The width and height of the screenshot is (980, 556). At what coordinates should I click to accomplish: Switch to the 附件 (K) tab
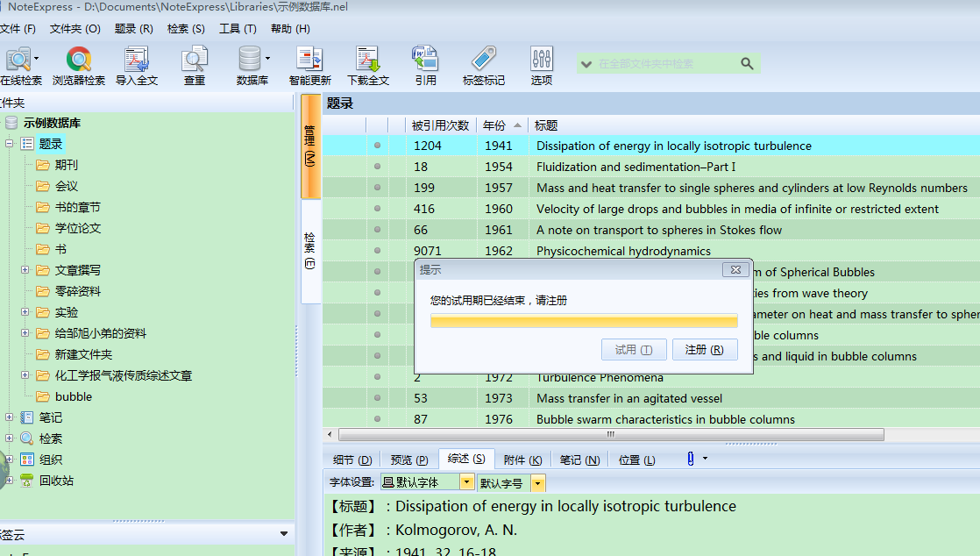coord(522,460)
